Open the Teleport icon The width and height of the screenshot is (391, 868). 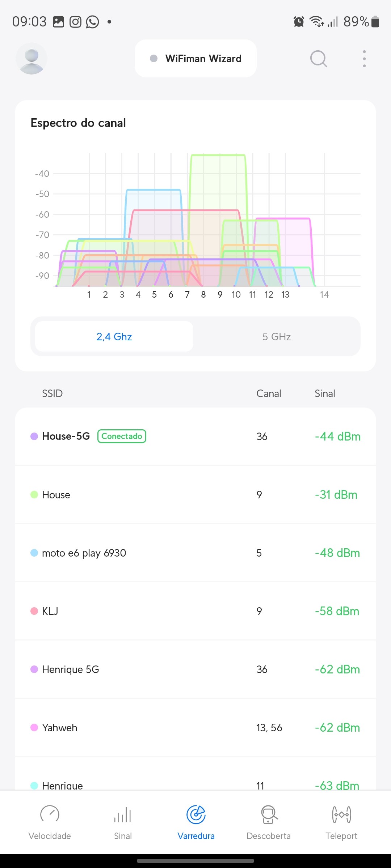click(x=341, y=814)
